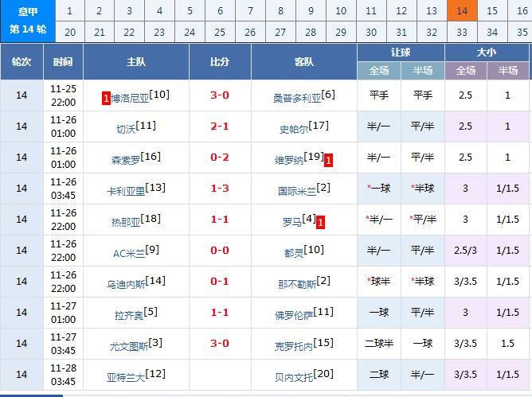Click *球半 handicap for 乌迪内斯 match
532x397 pixels.
point(379,282)
